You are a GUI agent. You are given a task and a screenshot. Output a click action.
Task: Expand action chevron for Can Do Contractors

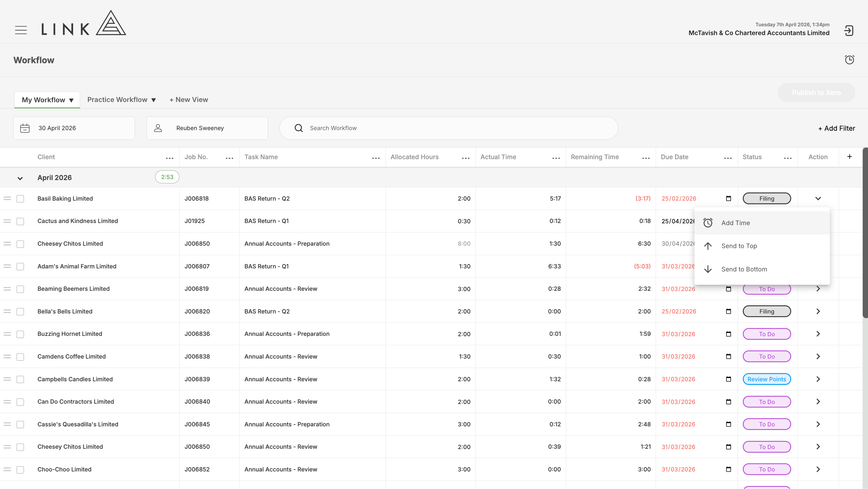[818, 402]
